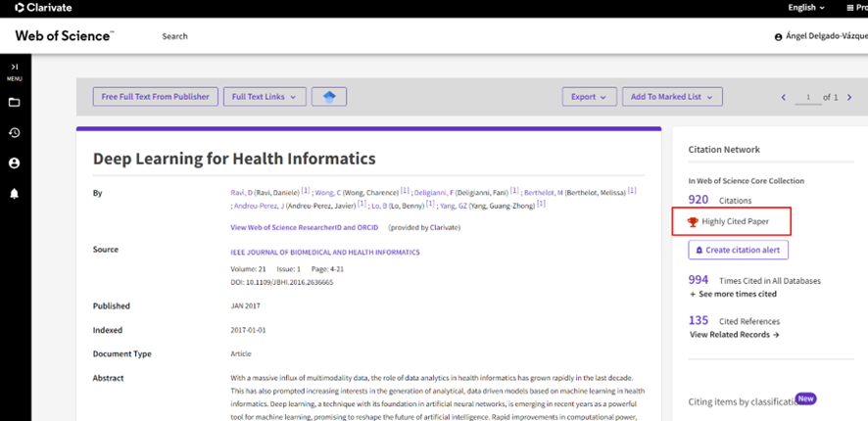The image size is (868, 421).
Task: Click Citing items by classification heading
Action: 742,401
